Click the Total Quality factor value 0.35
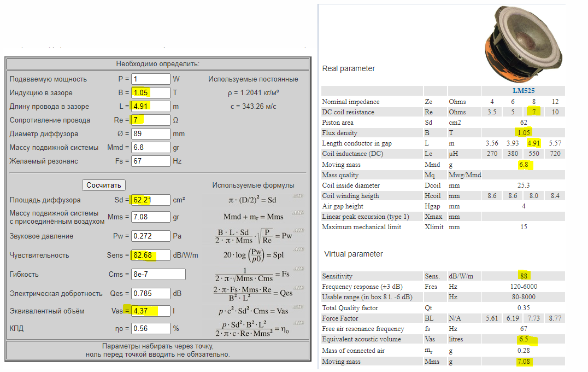This screenshot has width=588, height=372. [524, 308]
